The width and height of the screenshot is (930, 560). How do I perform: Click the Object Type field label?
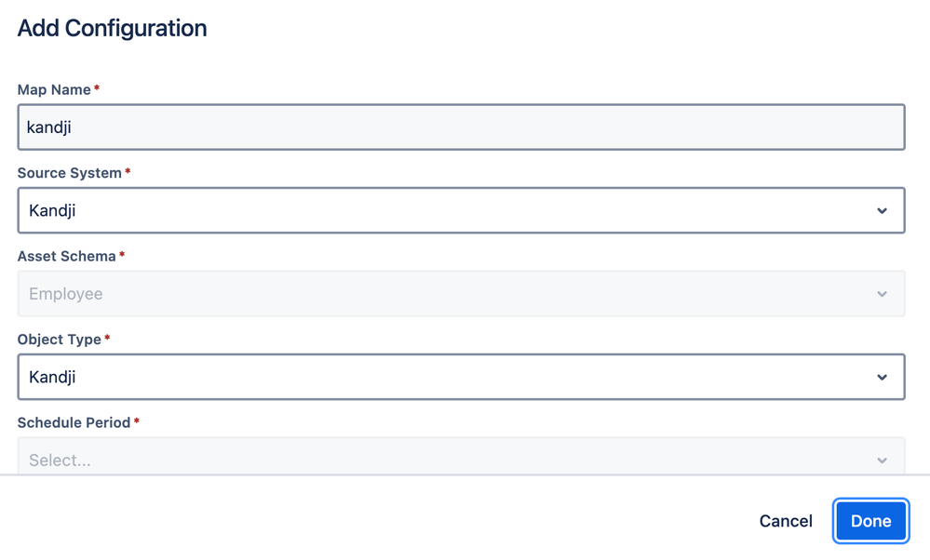coord(59,340)
